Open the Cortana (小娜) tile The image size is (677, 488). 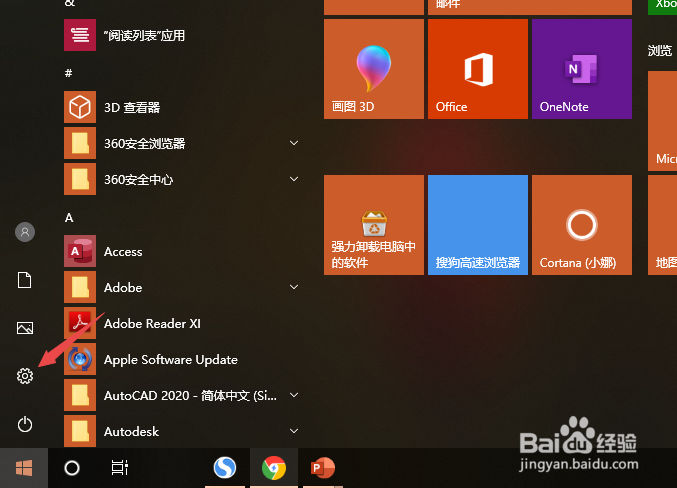point(582,225)
